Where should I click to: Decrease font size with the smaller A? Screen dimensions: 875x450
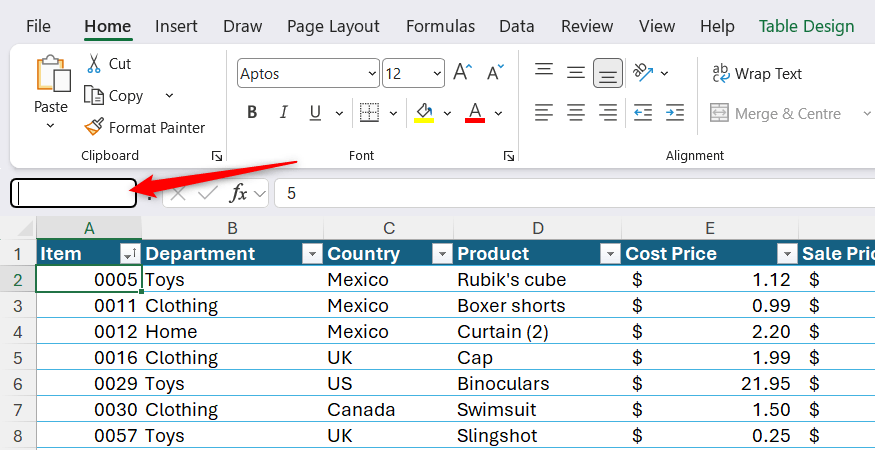(495, 73)
